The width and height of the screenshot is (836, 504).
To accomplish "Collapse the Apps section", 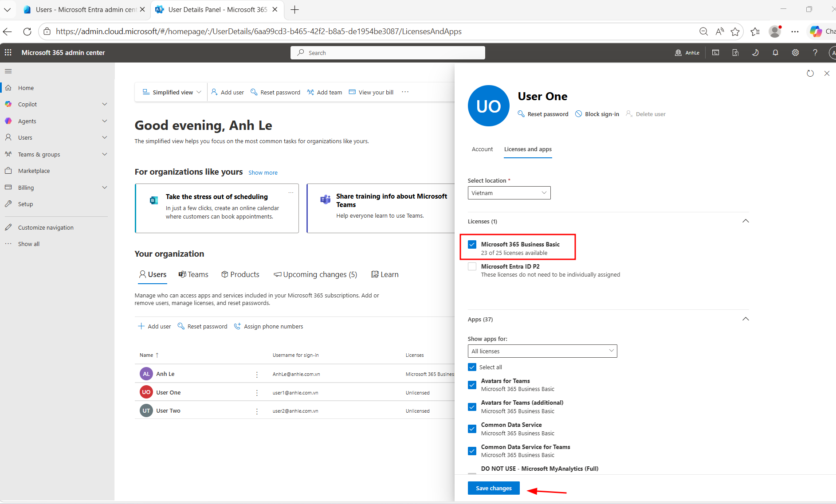I will pyautogui.click(x=746, y=319).
